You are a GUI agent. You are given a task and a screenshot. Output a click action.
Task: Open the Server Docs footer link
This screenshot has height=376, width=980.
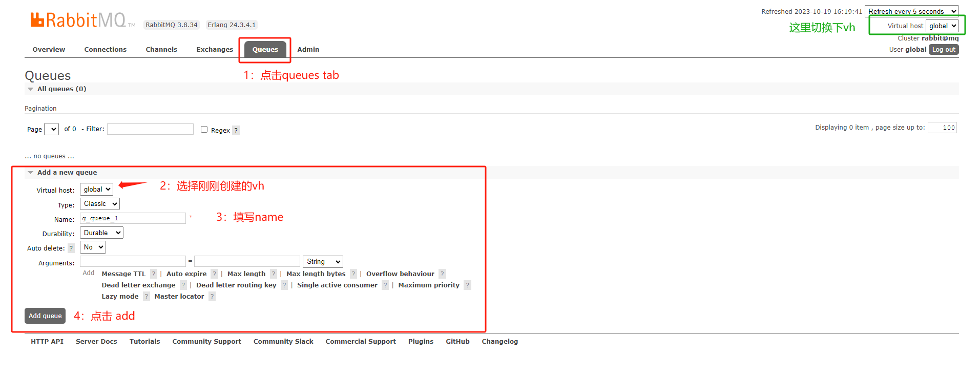pos(96,341)
